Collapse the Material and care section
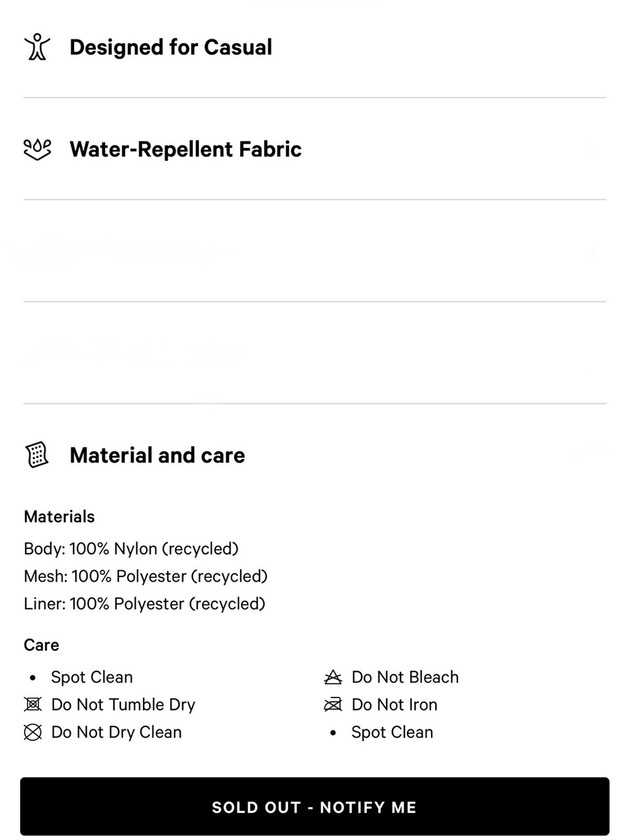The width and height of the screenshot is (630, 840). [314, 455]
